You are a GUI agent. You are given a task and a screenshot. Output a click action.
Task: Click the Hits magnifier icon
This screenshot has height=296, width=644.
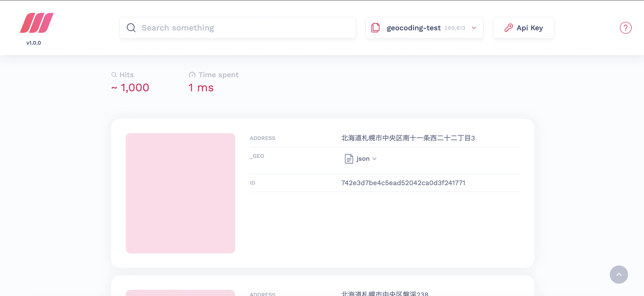pos(114,75)
